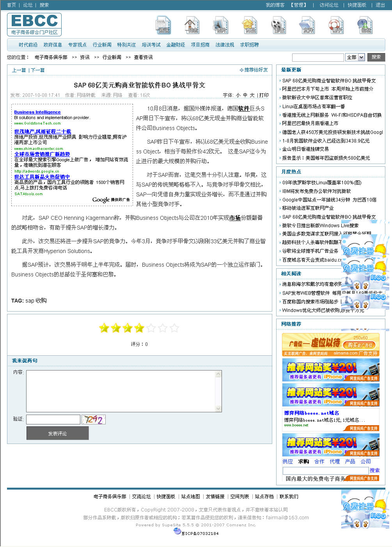This screenshot has width=392, height=547.
Task: Submit comment with 发表评论 button
Action: point(57,433)
